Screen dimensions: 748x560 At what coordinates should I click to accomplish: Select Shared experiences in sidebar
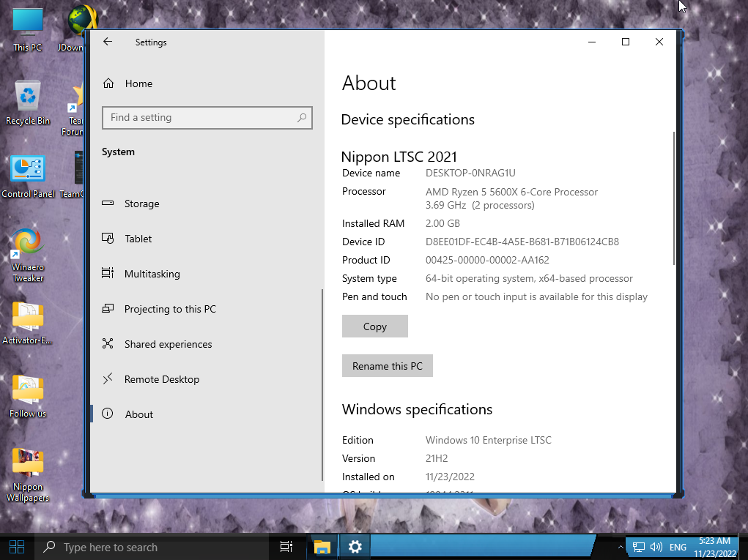(168, 344)
